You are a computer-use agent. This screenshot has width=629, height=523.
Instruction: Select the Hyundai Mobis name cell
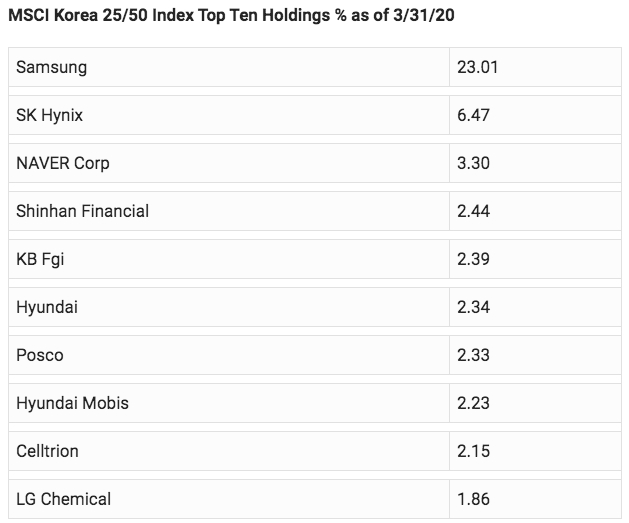pyautogui.click(x=72, y=403)
